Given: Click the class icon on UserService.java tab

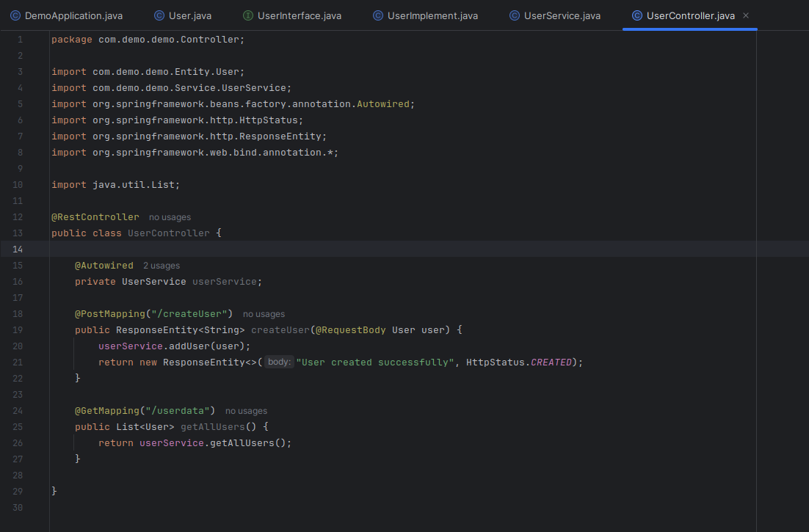Looking at the screenshot, I should pos(513,15).
